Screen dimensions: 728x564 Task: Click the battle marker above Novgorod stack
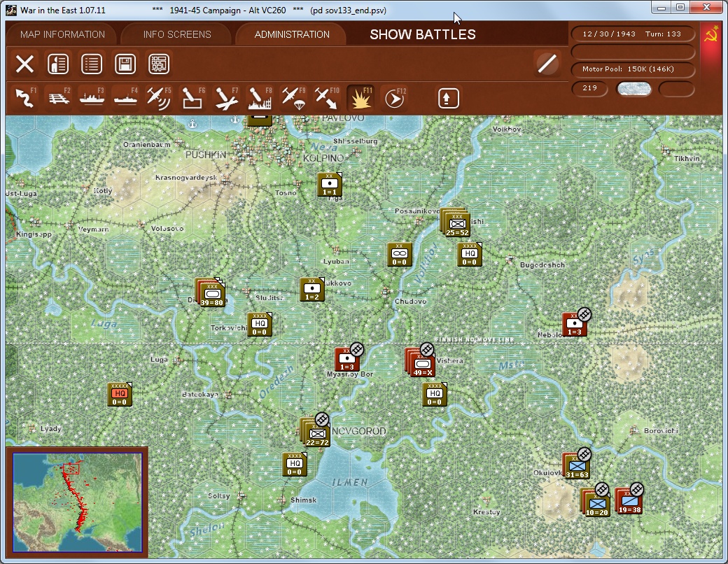point(322,419)
